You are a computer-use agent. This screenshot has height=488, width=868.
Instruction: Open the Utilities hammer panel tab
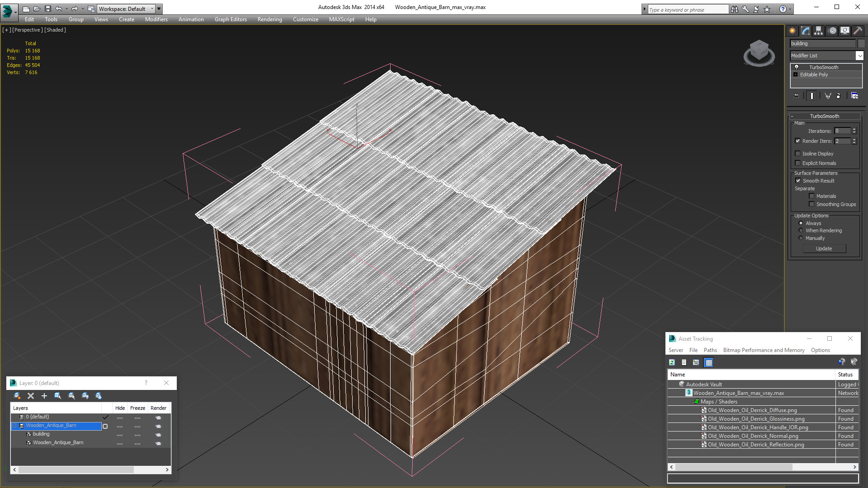tap(858, 31)
